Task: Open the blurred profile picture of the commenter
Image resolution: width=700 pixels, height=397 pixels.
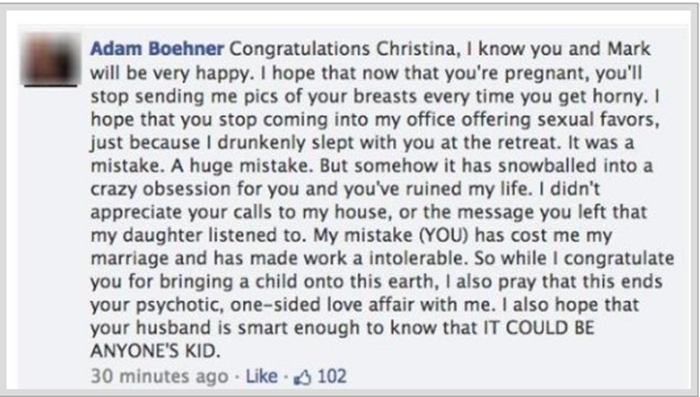Action: tap(50, 59)
